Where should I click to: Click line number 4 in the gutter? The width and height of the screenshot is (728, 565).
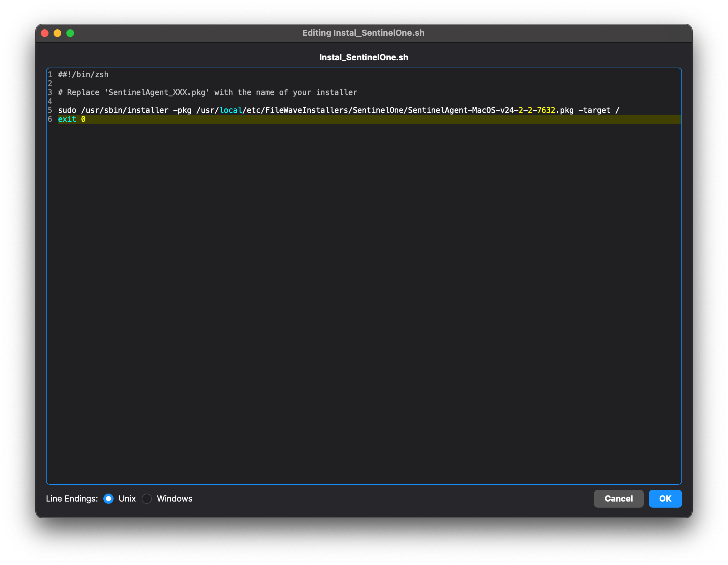coord(50,101)
